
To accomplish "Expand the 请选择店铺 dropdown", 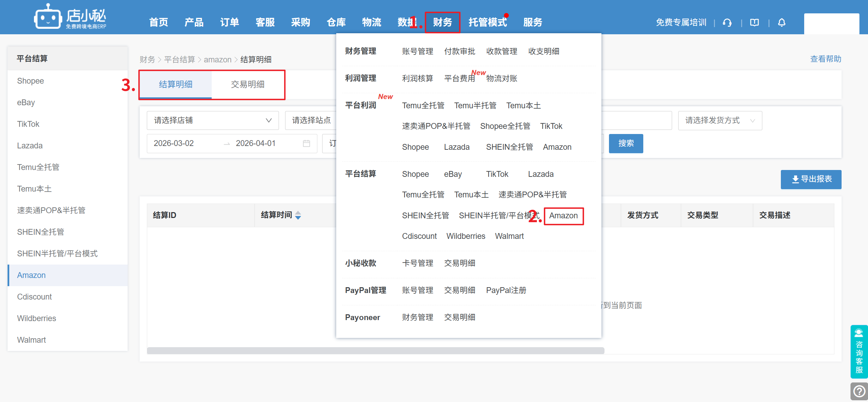I will point(212,120).
